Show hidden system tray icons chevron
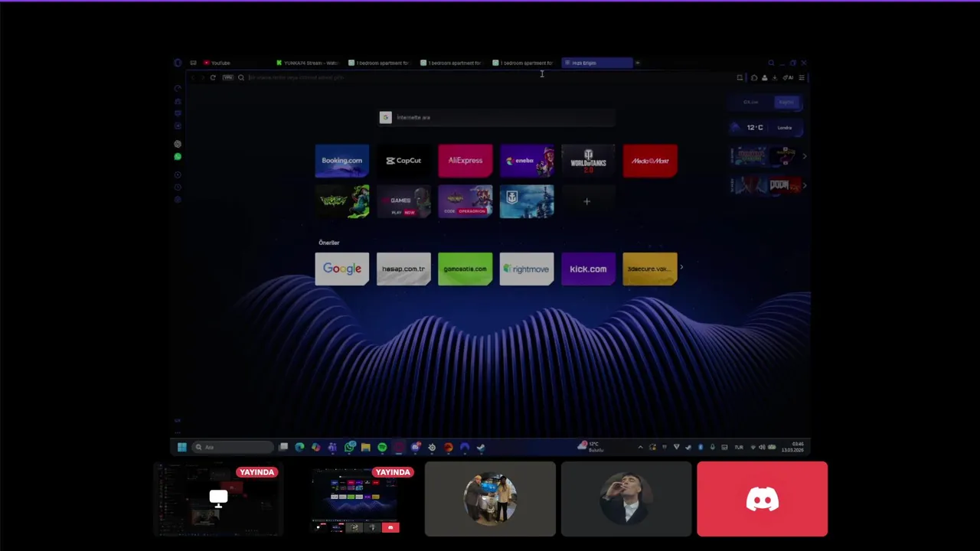The height and width of the screenshot is (551, 980). 640,447
